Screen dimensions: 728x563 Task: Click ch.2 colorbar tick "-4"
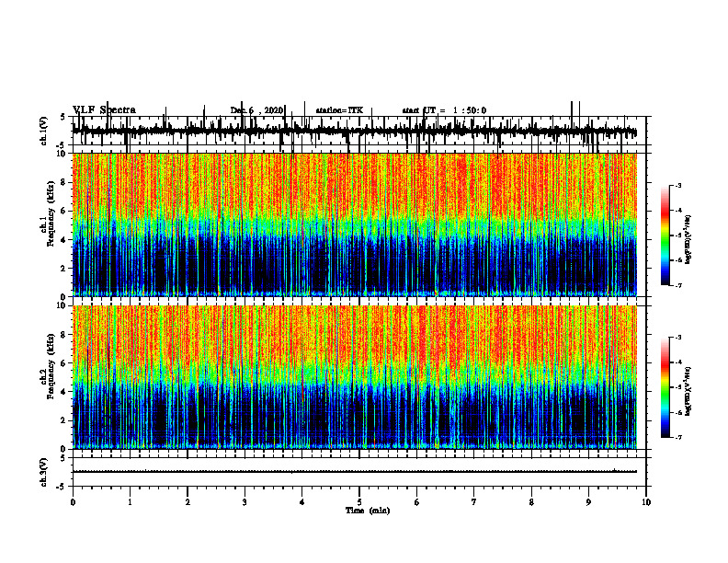coord(678,362)
